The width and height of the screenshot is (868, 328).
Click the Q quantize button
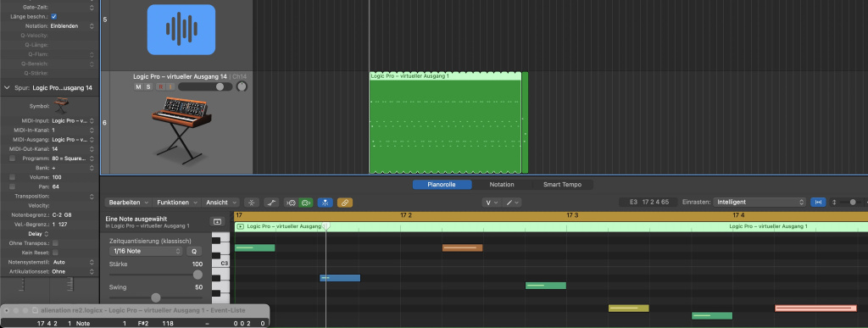[194, 251]
